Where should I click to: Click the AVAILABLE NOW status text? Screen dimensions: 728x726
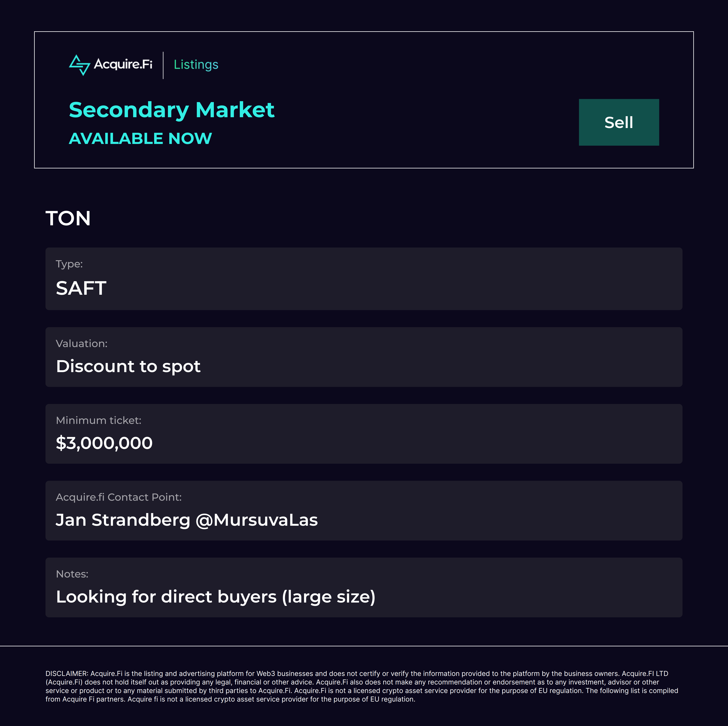(140, 138)
